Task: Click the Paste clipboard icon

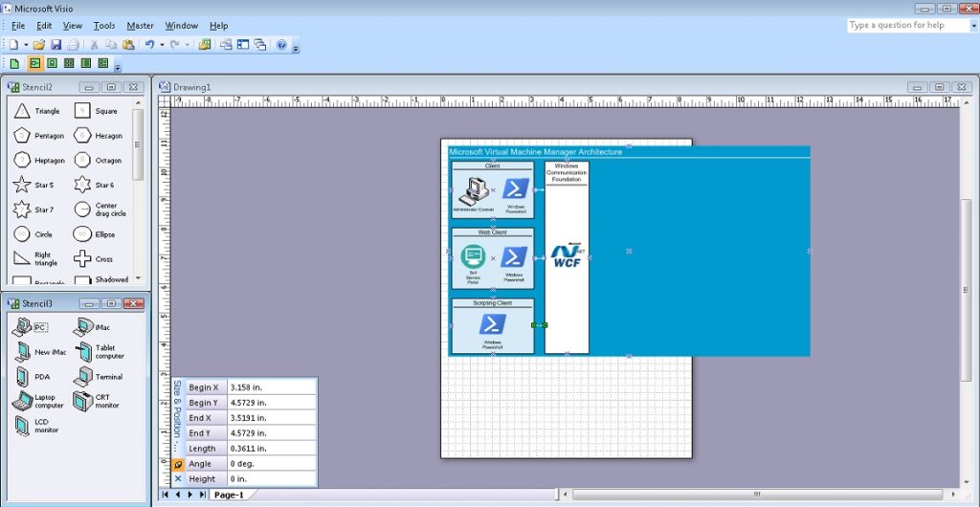Action: (x=128, y=45)
